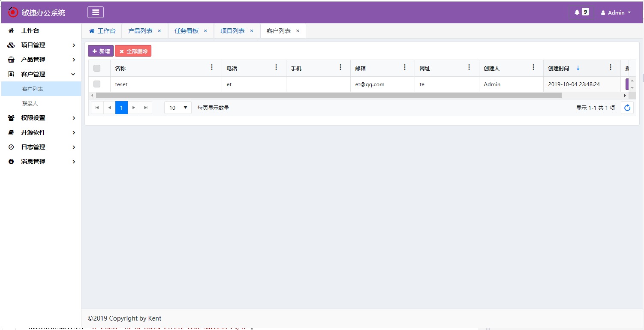
Task: Click the grid's horizontal scrollbar thumb
Action: 328,95
